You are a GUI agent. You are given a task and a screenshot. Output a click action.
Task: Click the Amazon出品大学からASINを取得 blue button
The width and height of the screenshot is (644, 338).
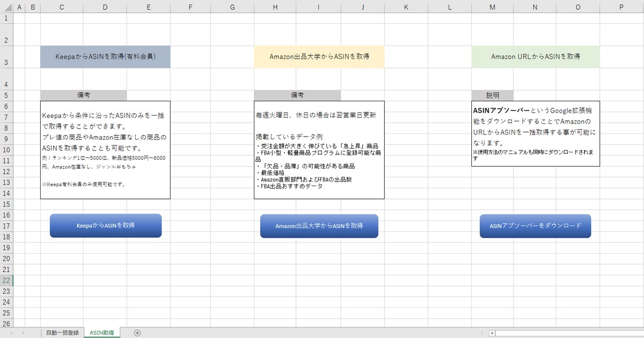click(x=319, y=226)
